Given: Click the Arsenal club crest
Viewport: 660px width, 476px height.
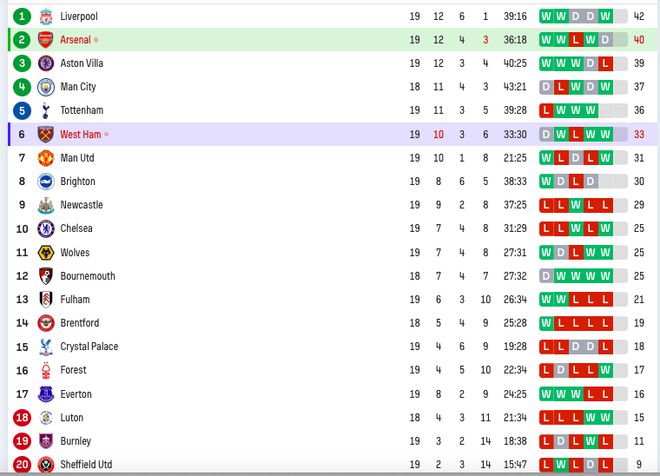Looking at the screenshot, I should point(46,40).
